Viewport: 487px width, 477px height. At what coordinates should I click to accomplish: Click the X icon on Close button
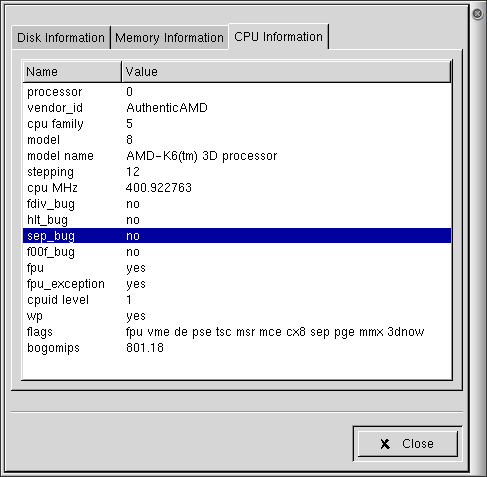pyautogui.click(x=385, y=444)
